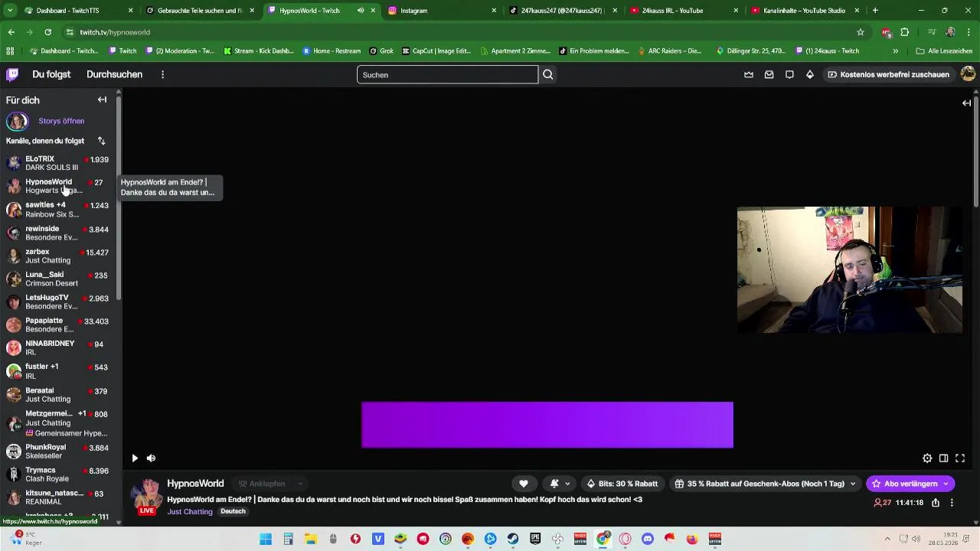Open Steam from taskbar
This screenshot has width=980, height=551.
coord(513,539)
